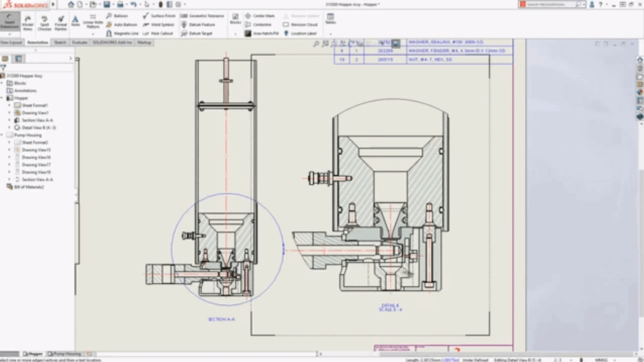Click the Save icon in quick toolbar
The width and height of the screenshot is (644, 362).
click(x=107, y=4)
